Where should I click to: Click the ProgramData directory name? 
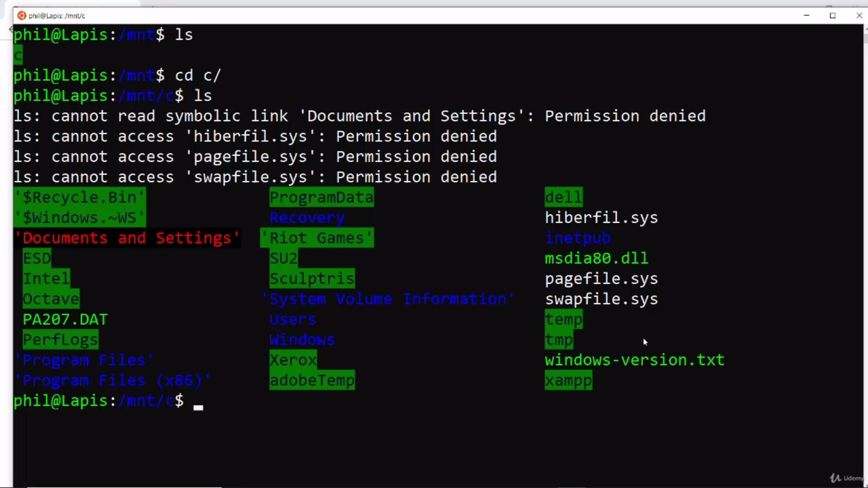tap(321, 197)
